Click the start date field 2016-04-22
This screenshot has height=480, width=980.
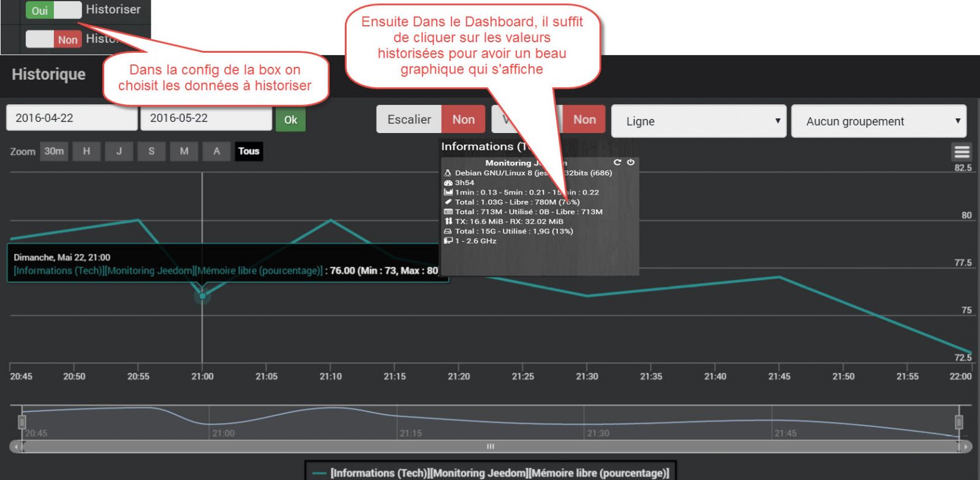pos(72,118)
